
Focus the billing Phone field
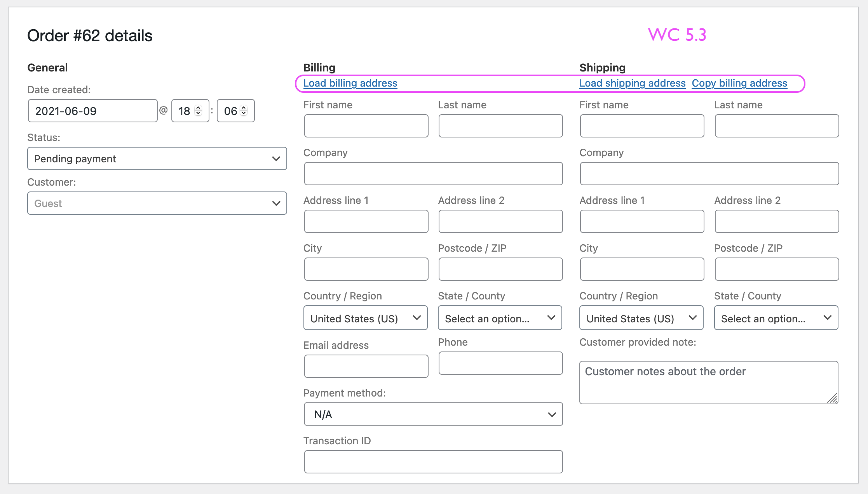[501, 363]
